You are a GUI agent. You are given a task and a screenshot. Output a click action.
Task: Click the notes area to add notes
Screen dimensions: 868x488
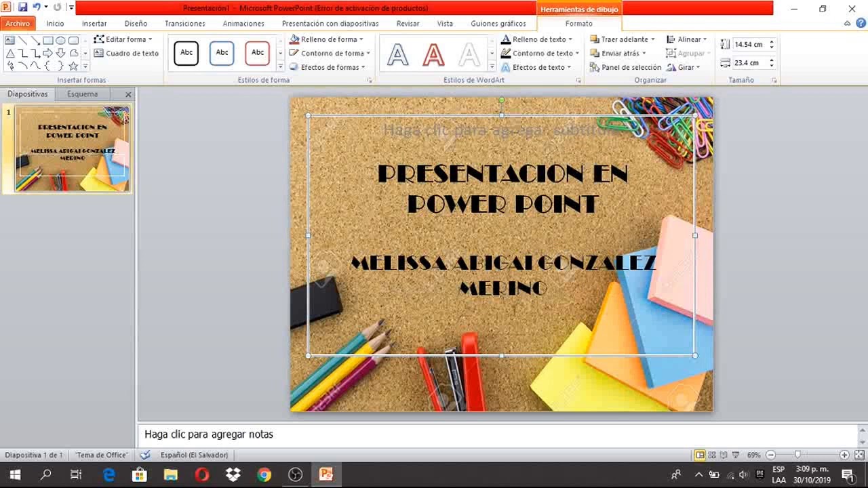[498, 434]
